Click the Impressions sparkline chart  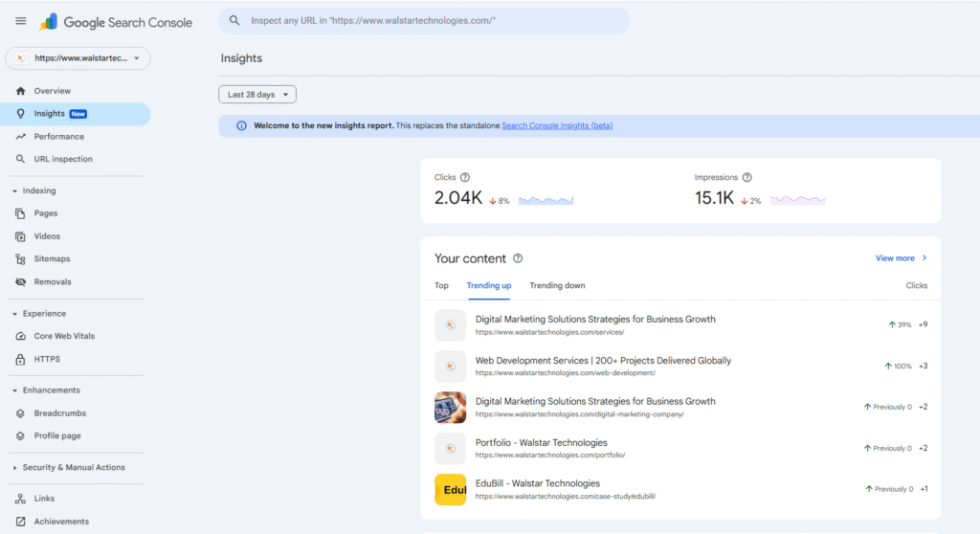click(798, 200)
